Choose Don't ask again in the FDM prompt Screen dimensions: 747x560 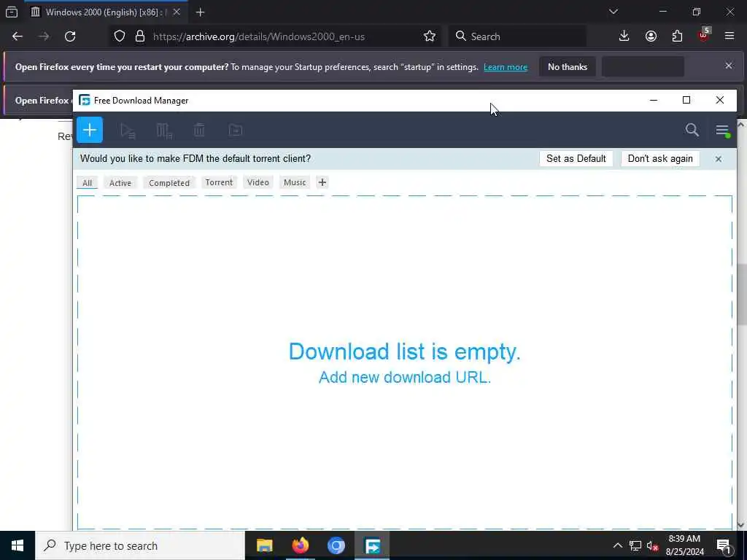point(659,158)
